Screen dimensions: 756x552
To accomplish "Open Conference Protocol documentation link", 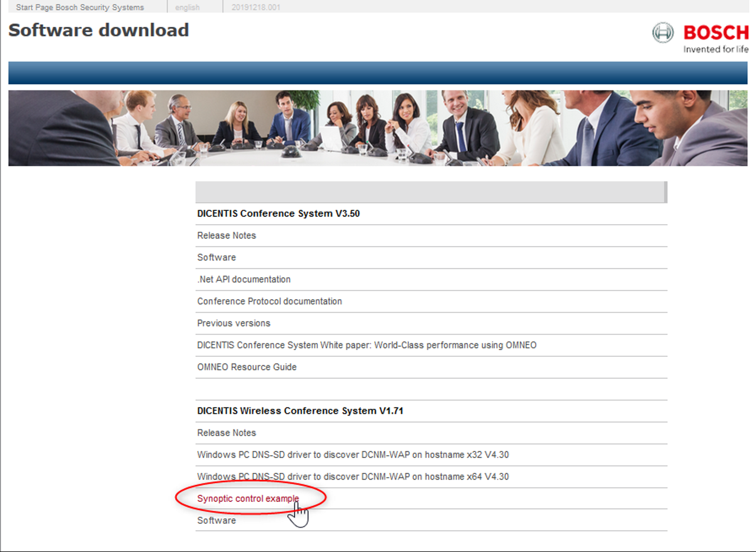I will pos(269,301).
